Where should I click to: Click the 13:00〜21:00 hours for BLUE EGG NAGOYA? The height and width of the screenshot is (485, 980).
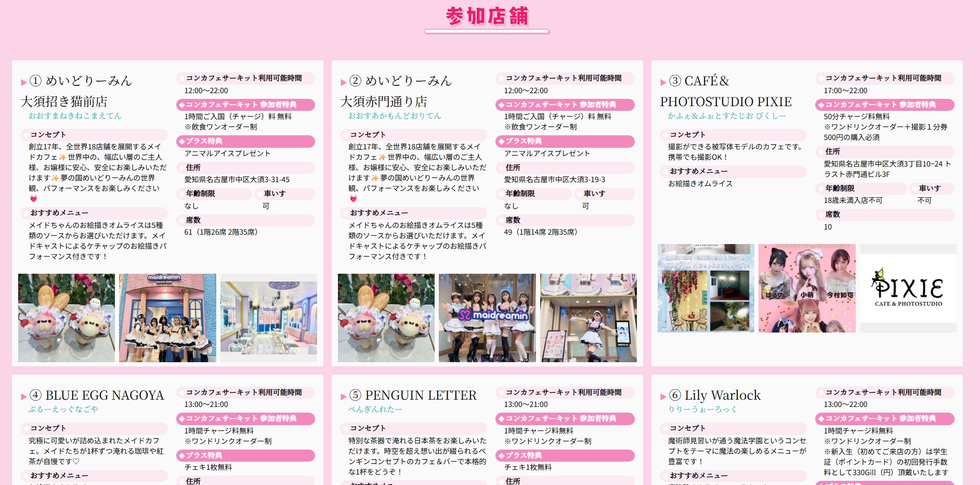point(206,404)
